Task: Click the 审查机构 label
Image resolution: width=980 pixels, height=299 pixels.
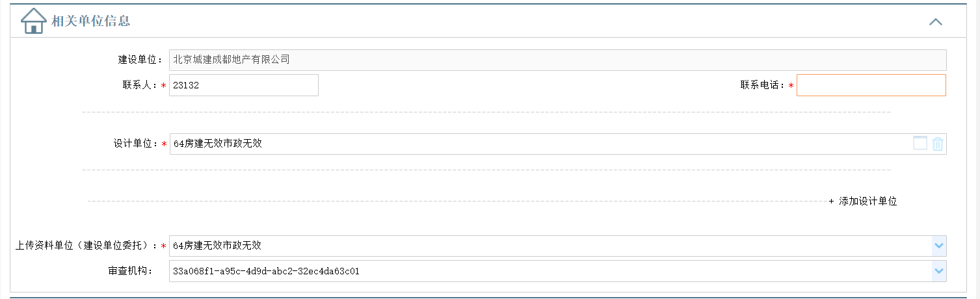Action: pyautogui.click(x=129, y=271)
